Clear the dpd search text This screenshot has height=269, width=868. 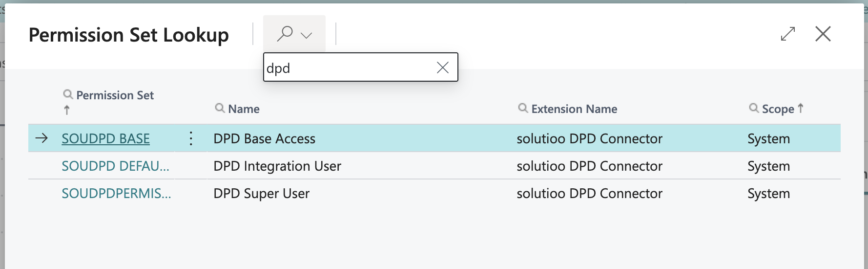[x=442, y=67]
